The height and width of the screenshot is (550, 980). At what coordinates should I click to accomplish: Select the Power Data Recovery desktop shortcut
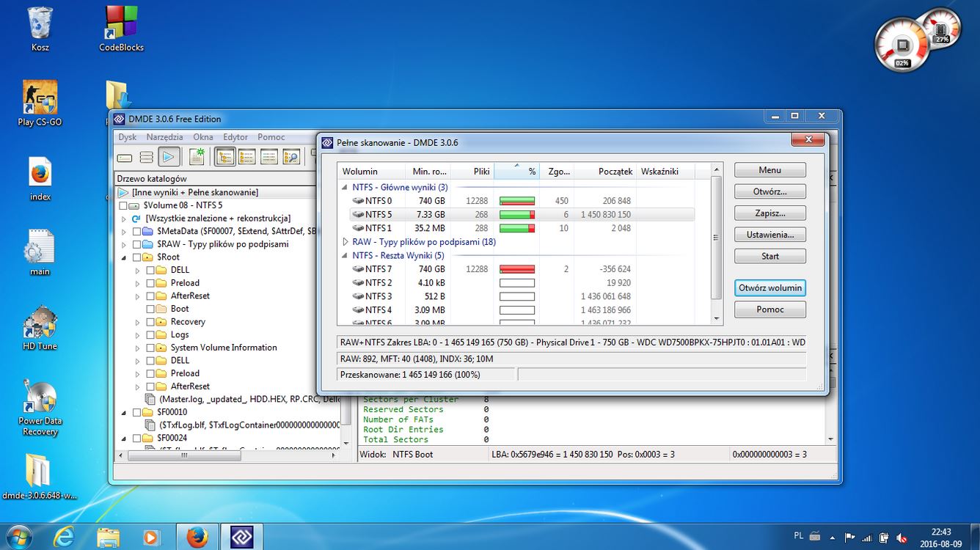[40, 408]
